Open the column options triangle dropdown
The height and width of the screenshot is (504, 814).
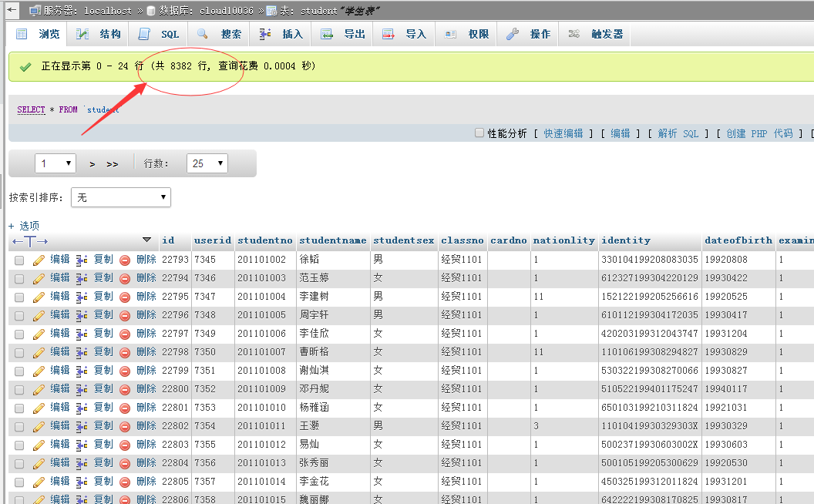pyautogui.click(x=147, y=240)
